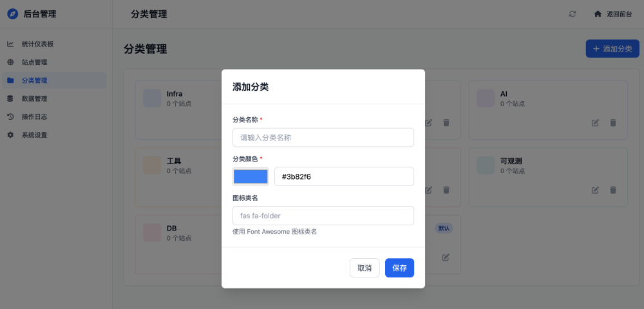Click 0 个站点 under 可观测

pyautogui.click(x=513, y=171)
